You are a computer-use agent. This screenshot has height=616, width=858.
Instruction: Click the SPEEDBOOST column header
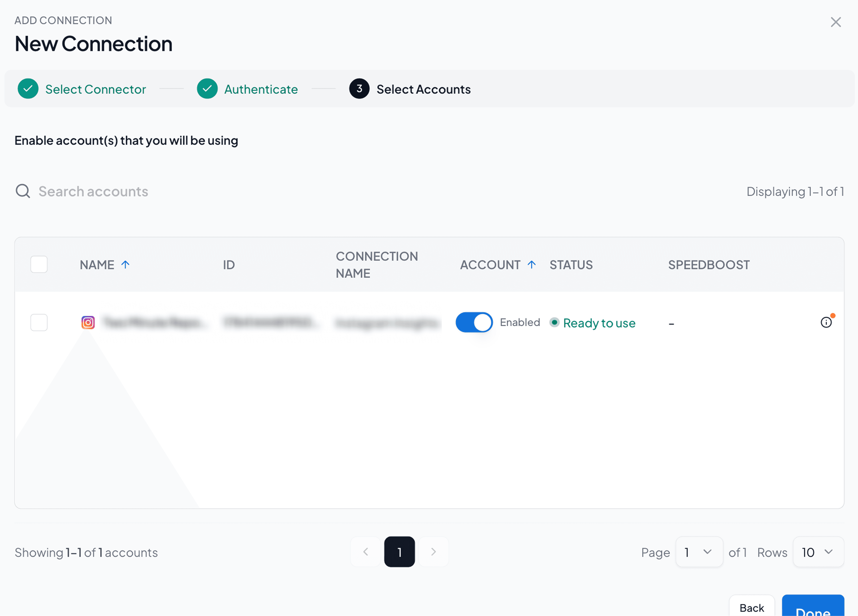[x=709, y=264]
